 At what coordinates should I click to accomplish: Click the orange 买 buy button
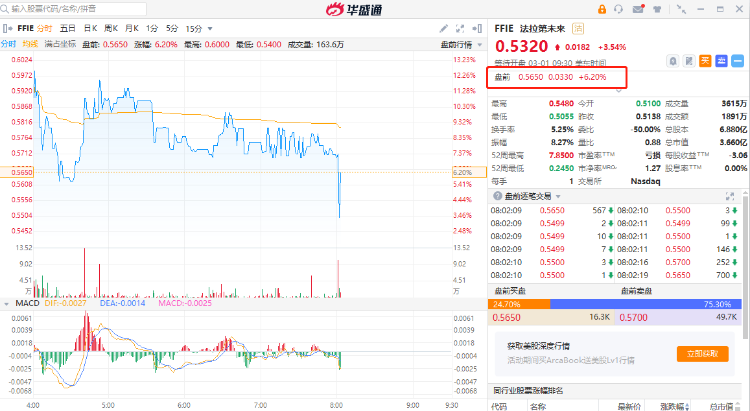(705, 61)
